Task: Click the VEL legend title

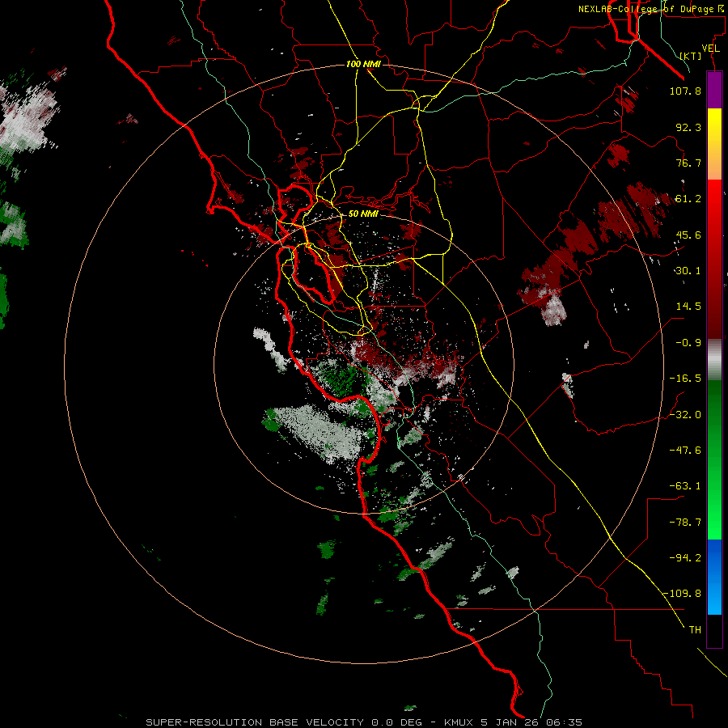Action: [710, 49]
